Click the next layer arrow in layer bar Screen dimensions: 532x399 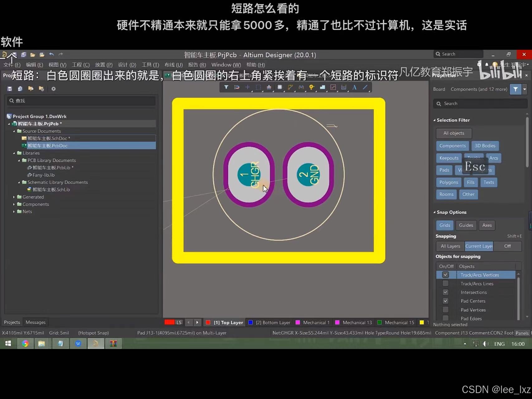tap(197, 322)
